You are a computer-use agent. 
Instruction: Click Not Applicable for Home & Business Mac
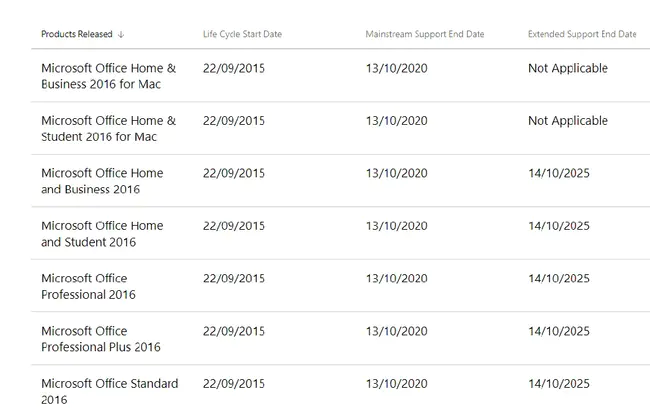coord(567,69)
